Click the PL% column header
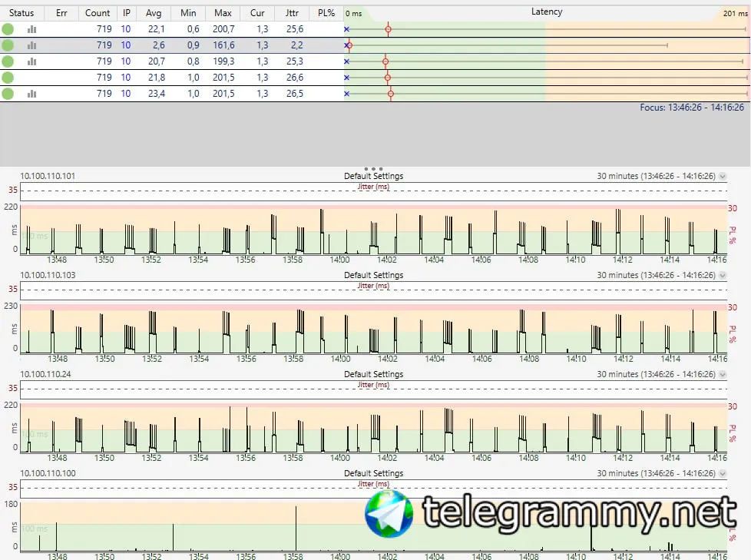 tap(326, 13)
